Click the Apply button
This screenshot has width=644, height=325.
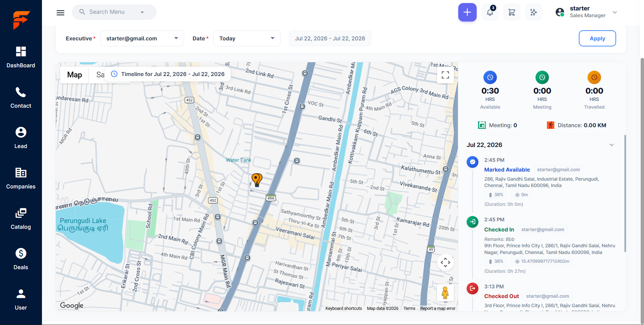tap(597, 38)
